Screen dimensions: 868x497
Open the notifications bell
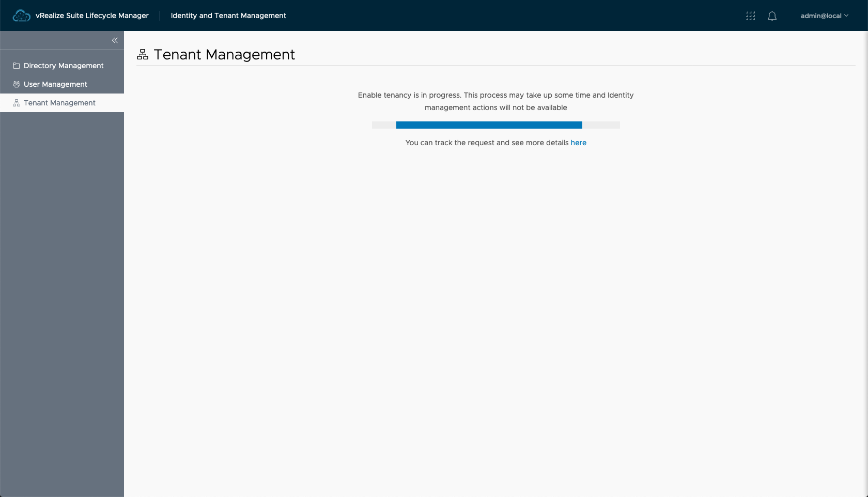point(772,16)
